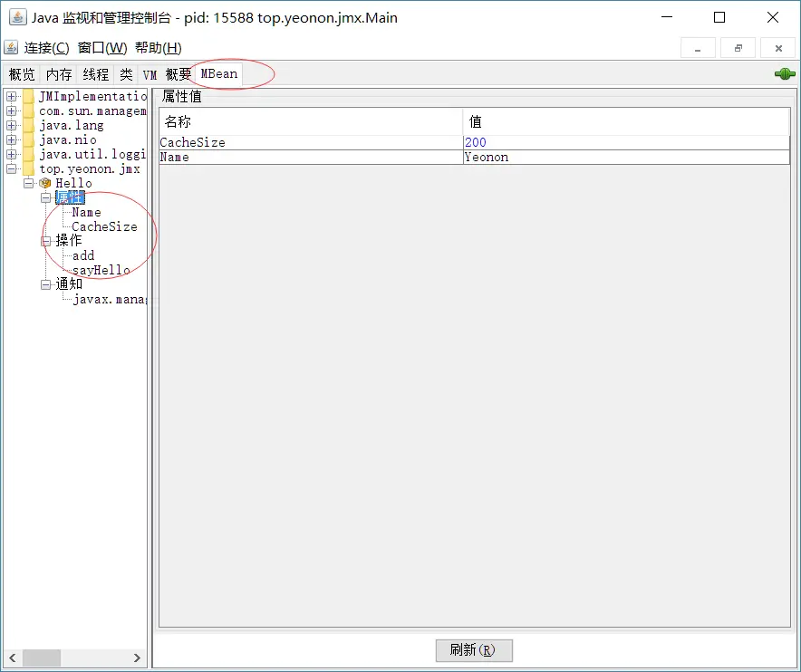Click the Java icon in title bar

pos(17,17)
